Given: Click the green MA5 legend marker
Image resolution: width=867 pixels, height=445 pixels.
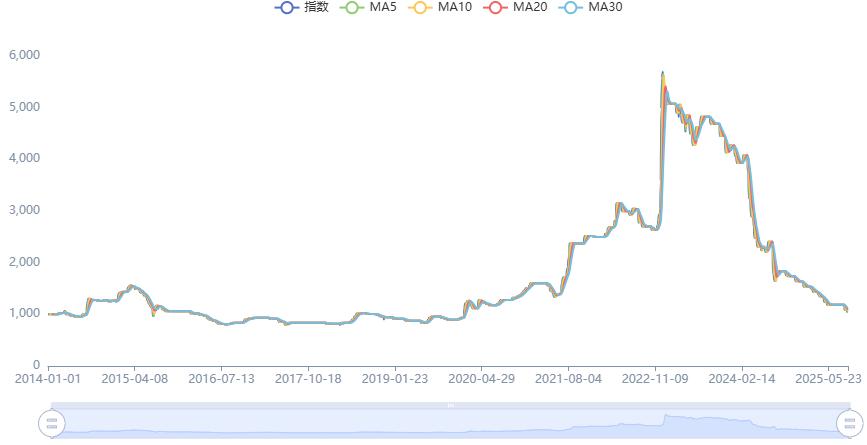Looking at the screenshot, I should tap(353, 7).
